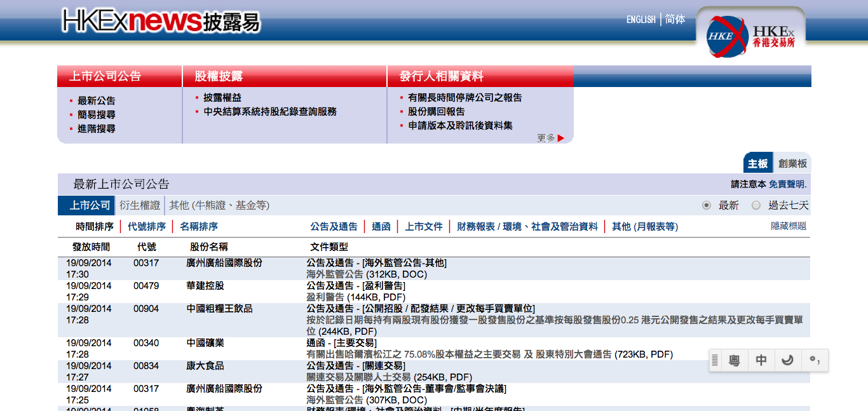Click the 中 input mode icon
This screenshot has width=868, height=411.
(x=761, y=361)
